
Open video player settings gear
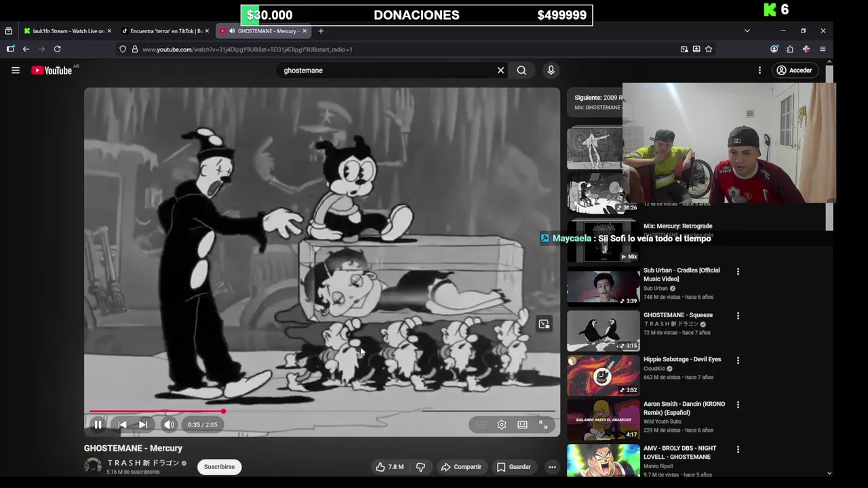pyautogui.click(x=502, y=425)
